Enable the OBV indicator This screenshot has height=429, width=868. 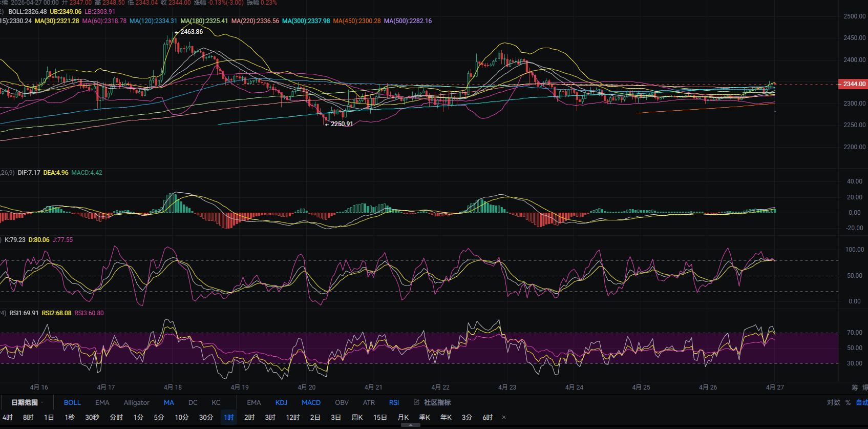click(x=342, y=402)
